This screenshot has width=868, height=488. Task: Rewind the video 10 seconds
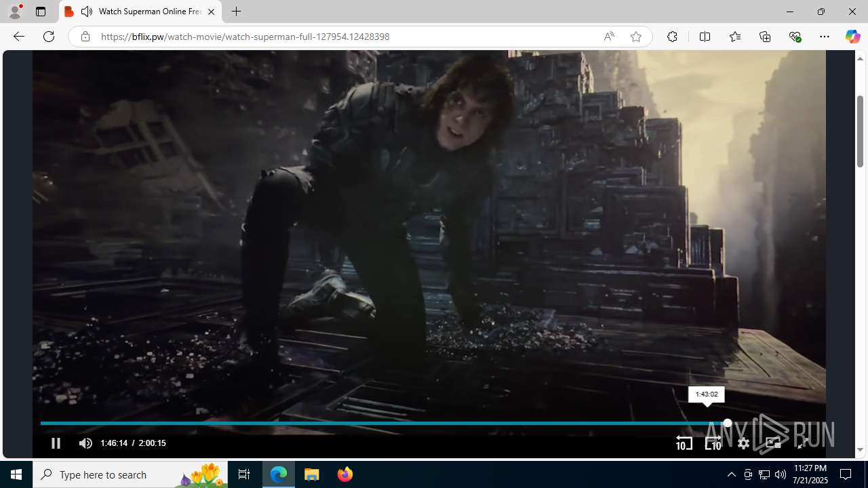coord(684,443)
